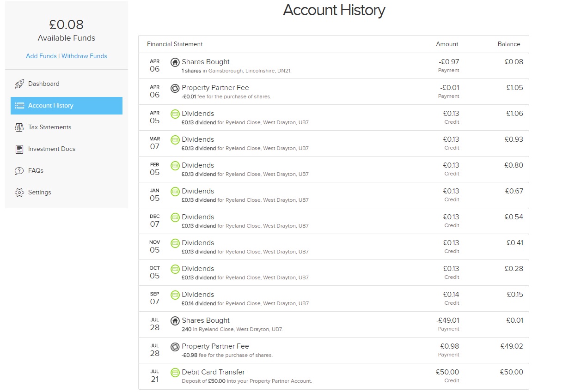Click the DEC 07 date
Screen dimensions: 587x392
pyautogui.click(x=154, y=221)
